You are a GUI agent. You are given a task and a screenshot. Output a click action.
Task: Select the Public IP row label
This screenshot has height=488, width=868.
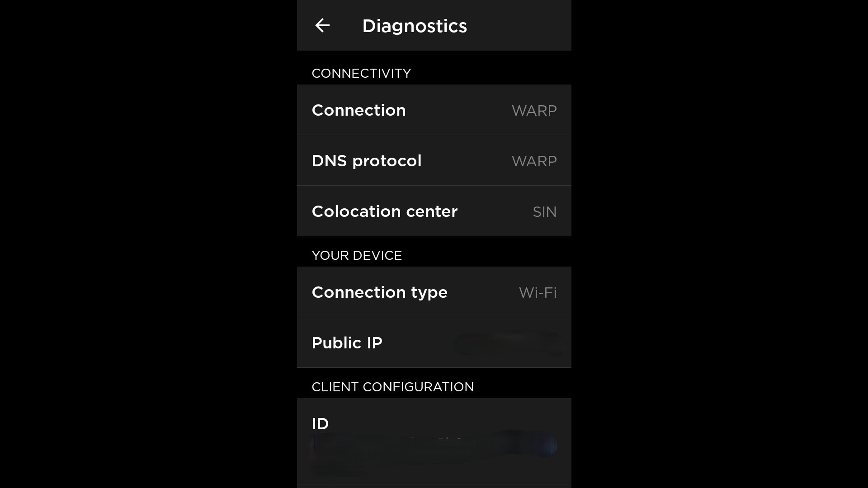(347, 343)
